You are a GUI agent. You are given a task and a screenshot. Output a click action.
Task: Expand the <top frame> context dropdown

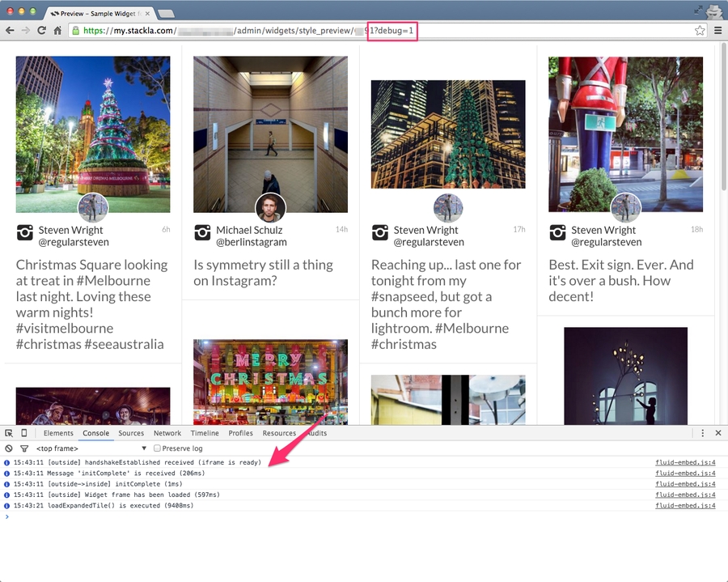(144, 448)
